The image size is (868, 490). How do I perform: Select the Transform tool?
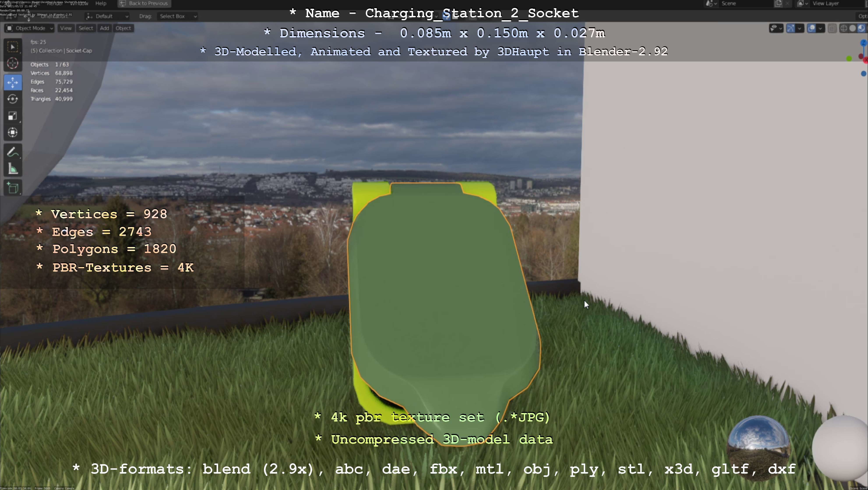(x=13, y=132)
